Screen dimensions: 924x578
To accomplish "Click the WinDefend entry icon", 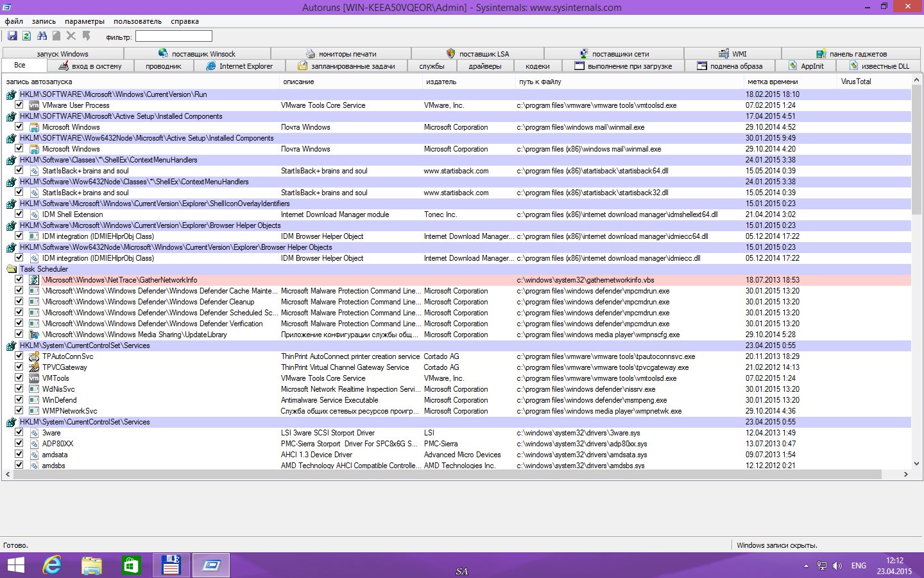I will pyautogui.click(x=34, y=400).
